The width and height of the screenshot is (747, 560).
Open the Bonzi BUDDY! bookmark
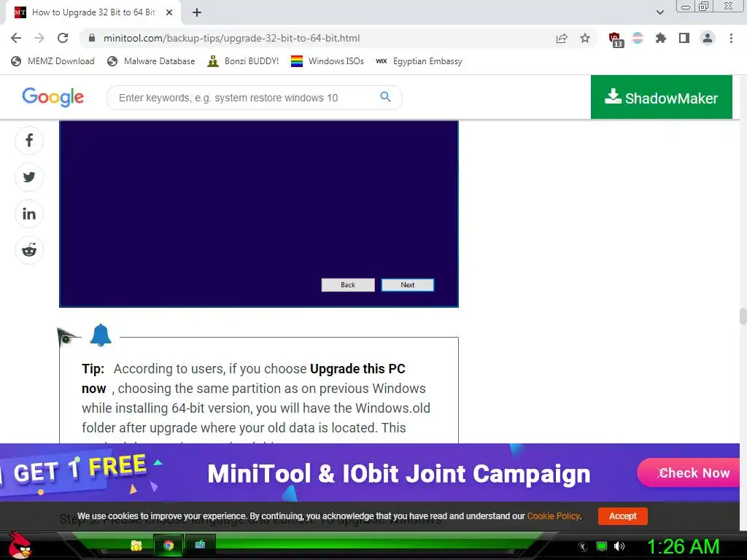click(244, 61)
